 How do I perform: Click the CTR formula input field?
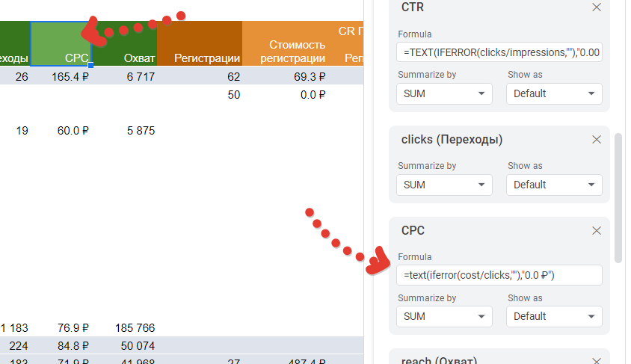coord(499,53)
